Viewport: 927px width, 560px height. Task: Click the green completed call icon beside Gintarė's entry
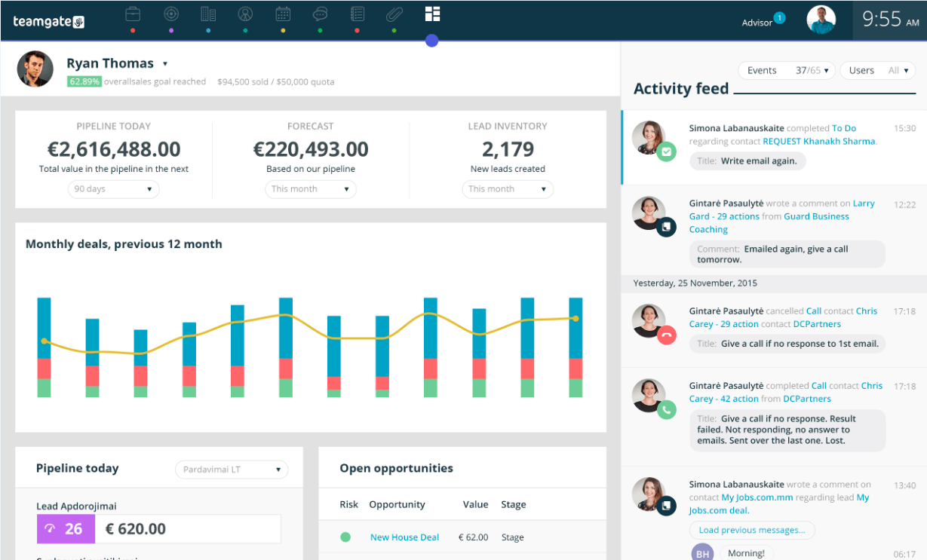click(667, 410)
